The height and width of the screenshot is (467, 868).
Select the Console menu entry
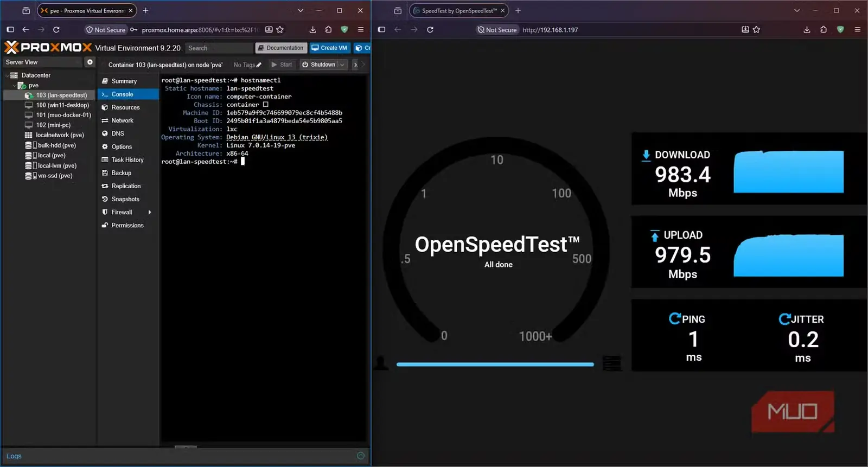[x=128, y=94]
